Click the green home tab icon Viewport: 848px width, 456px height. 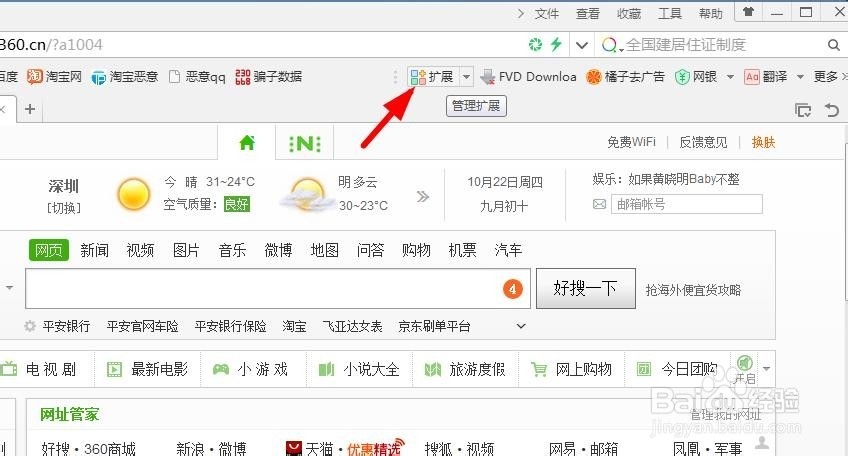point(247,143)
